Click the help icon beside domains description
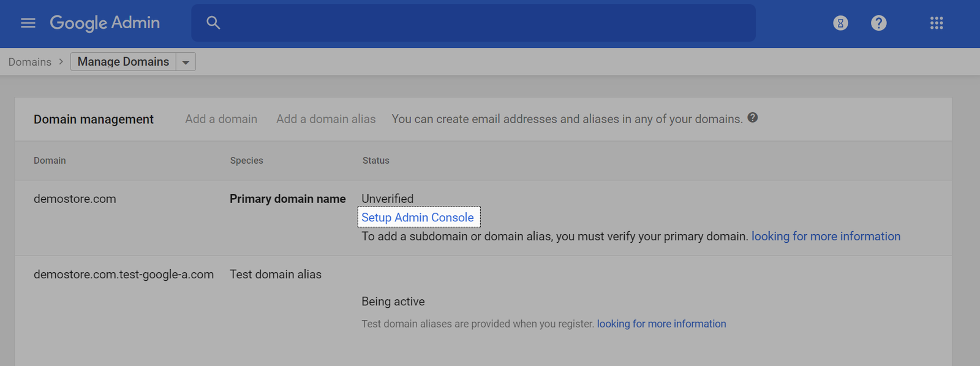Image resolution: width=980 pixels, height=366 pixels. point(753,118)
